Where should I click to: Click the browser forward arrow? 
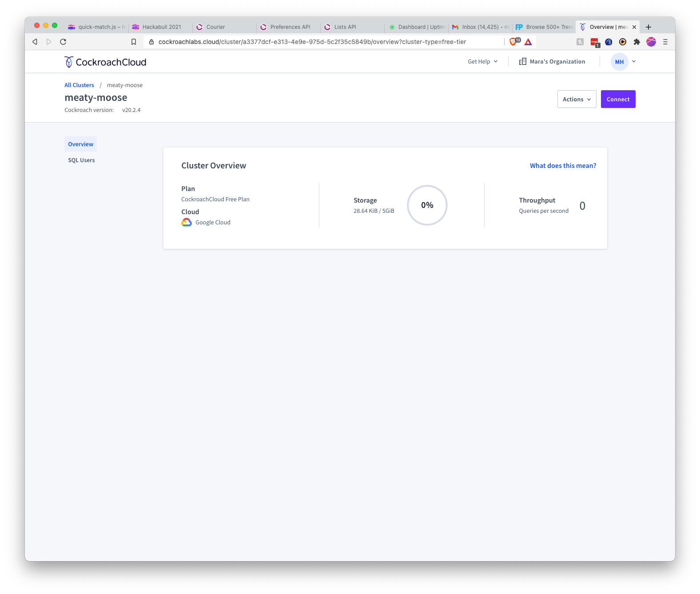(x=49, y=42)
